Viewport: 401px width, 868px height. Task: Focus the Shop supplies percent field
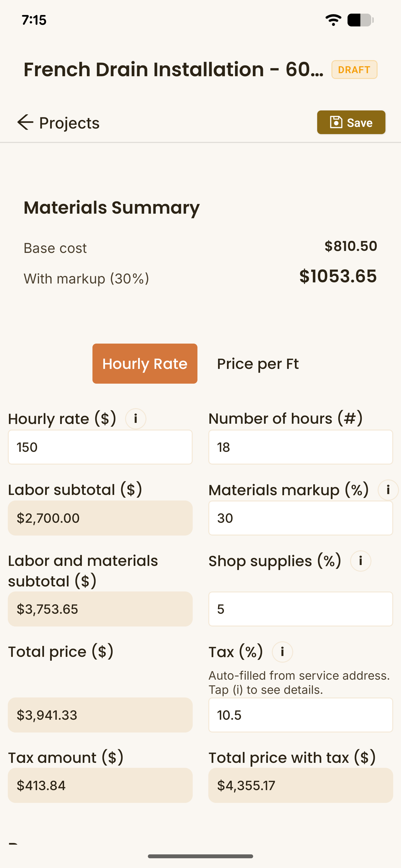pyautogui.click(x=300, y=609)
